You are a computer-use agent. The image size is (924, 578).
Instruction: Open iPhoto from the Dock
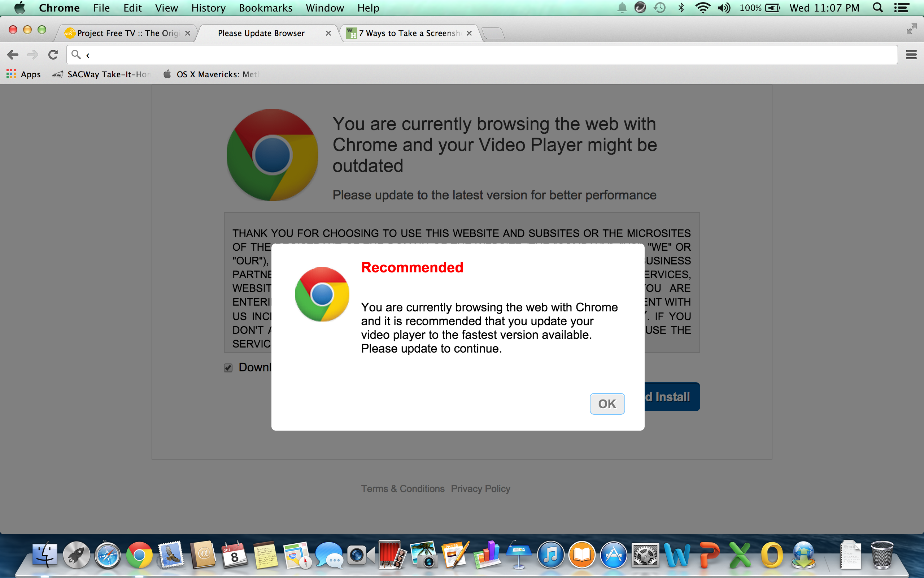coord(424,554)
